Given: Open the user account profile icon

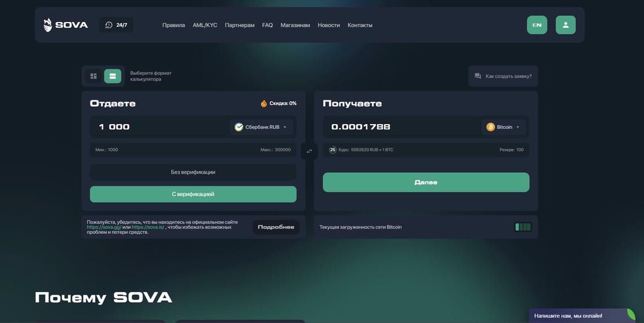Looking at the screenshot, I should click(566, 25).
